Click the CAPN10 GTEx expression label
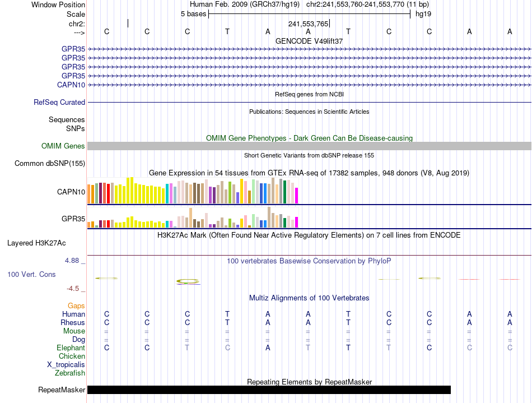The height and width of the screenshot is (403, 532). pyautogui.click(x=71, y=192)
